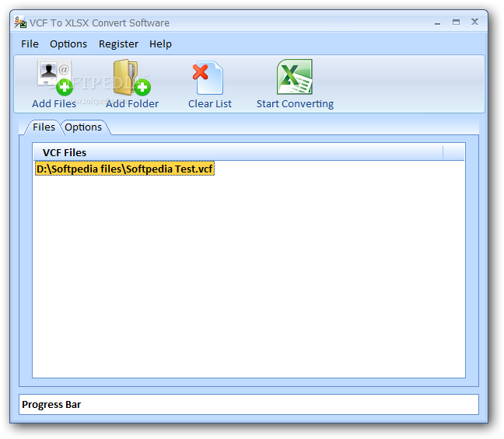Open the Options menu in menu bar

pos(68,44)
